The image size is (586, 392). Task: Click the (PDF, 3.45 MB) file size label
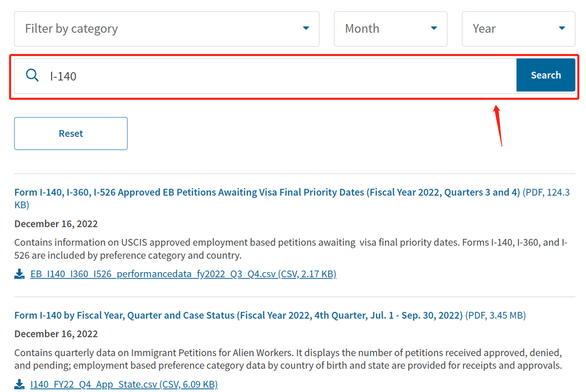495,316
